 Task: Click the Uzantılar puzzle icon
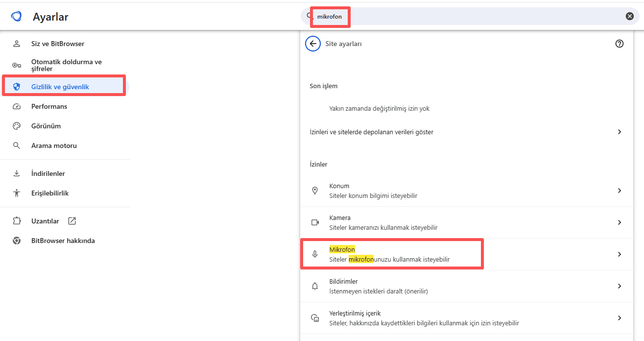click(17, 221)
